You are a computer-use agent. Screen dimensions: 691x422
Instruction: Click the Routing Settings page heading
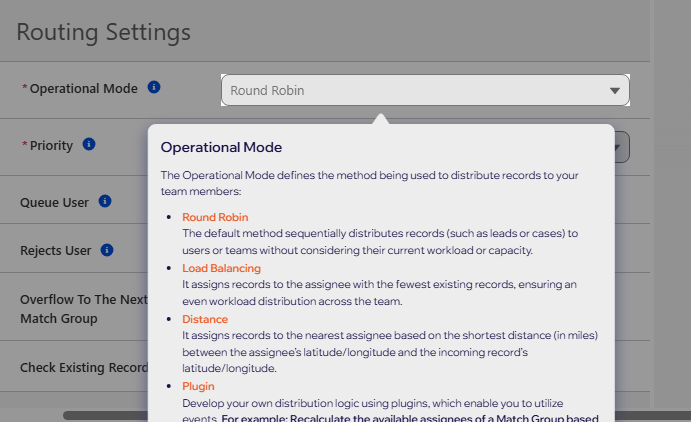point(104,32)
